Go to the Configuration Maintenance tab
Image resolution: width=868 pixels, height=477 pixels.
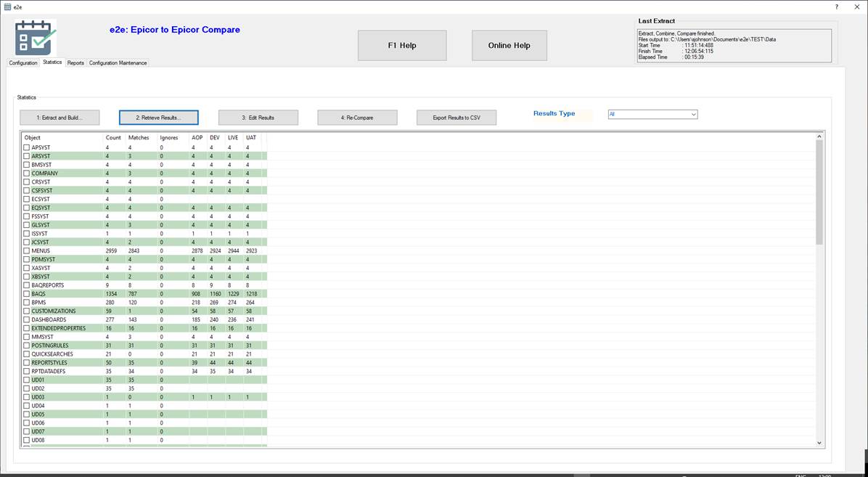(x=118, y=63)
